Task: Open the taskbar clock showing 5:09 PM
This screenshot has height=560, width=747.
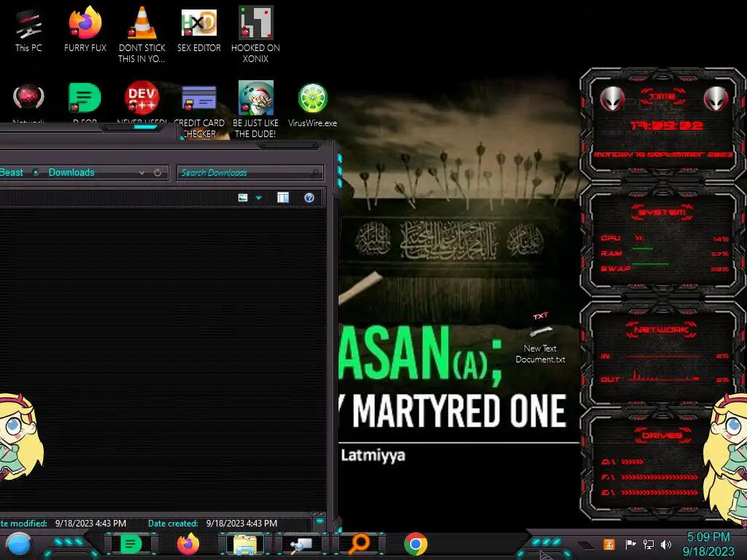Action: point(709,544)
